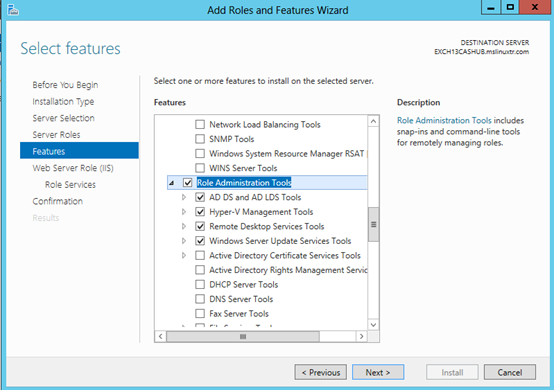Tick the WINS Server Tools checkbox
The height and width of the screenshot is (390, 554).
click(x=200, y=168)
